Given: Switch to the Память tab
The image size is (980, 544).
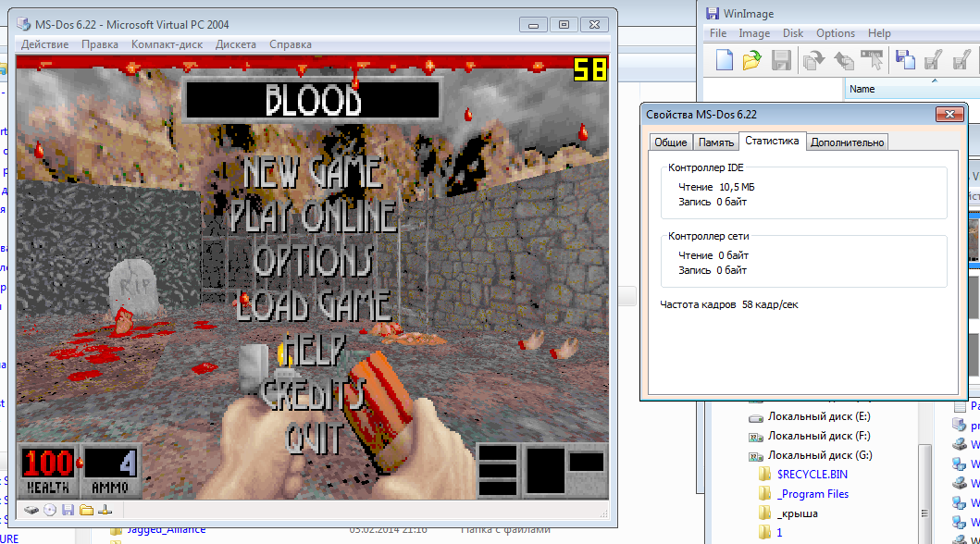Looking at the screenshot, I should click(715, 142).
